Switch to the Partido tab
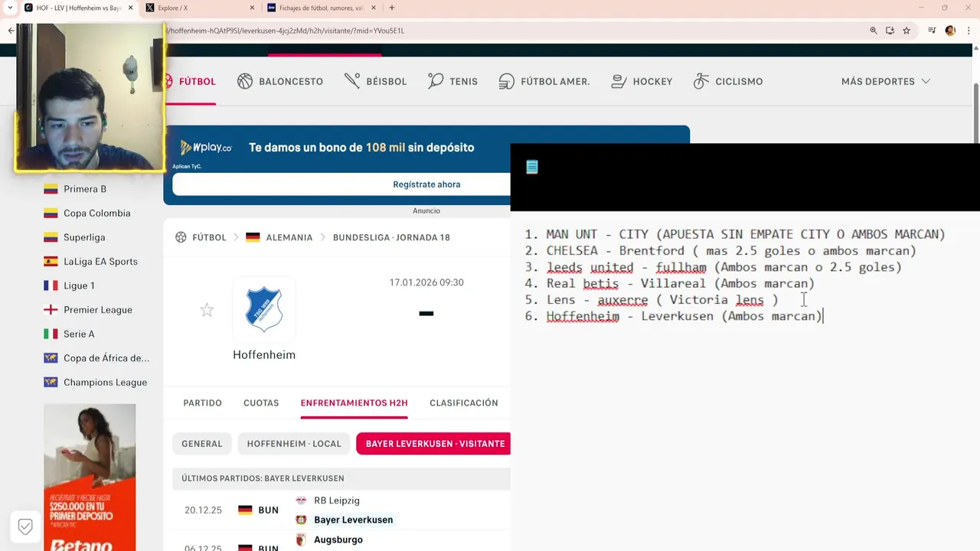 (202, 403)
